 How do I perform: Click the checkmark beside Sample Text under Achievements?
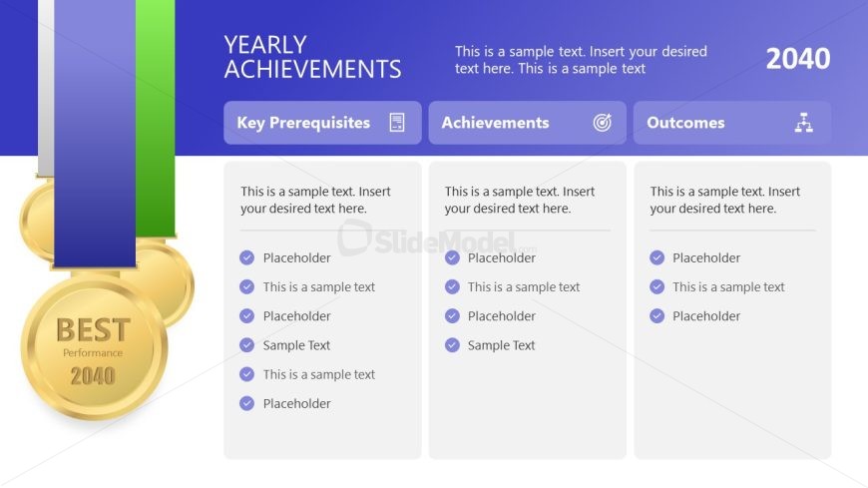pos(452,345)
